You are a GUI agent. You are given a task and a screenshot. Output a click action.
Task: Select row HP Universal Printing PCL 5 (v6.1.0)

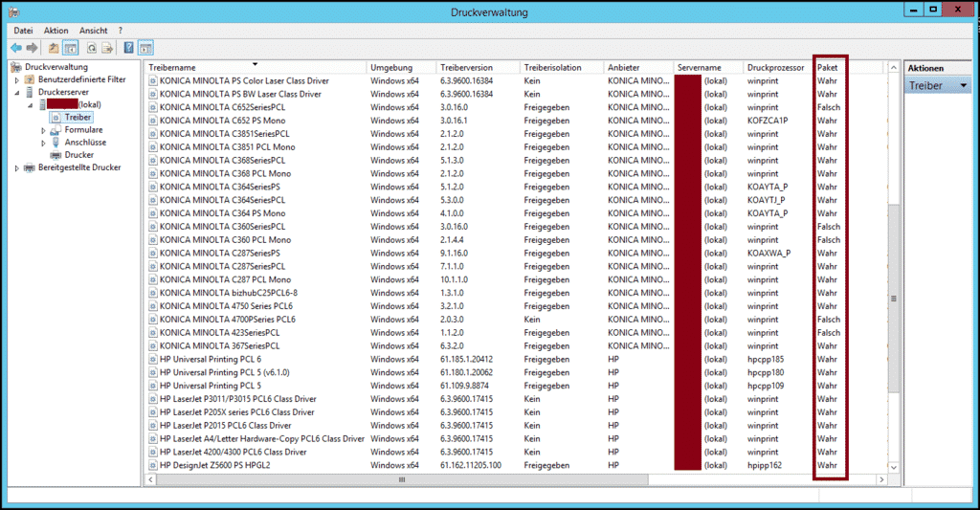tap(516, 372)
